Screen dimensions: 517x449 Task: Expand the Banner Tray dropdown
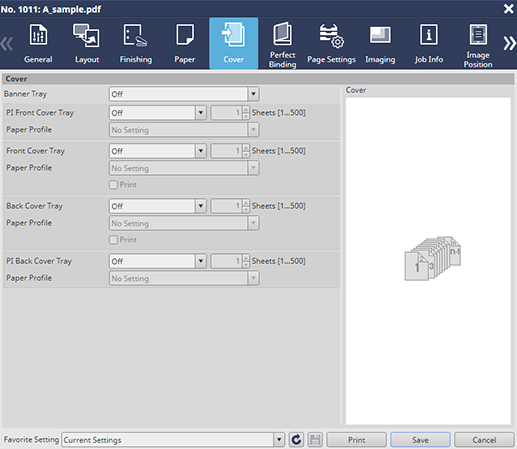click(x=253, y=94)
